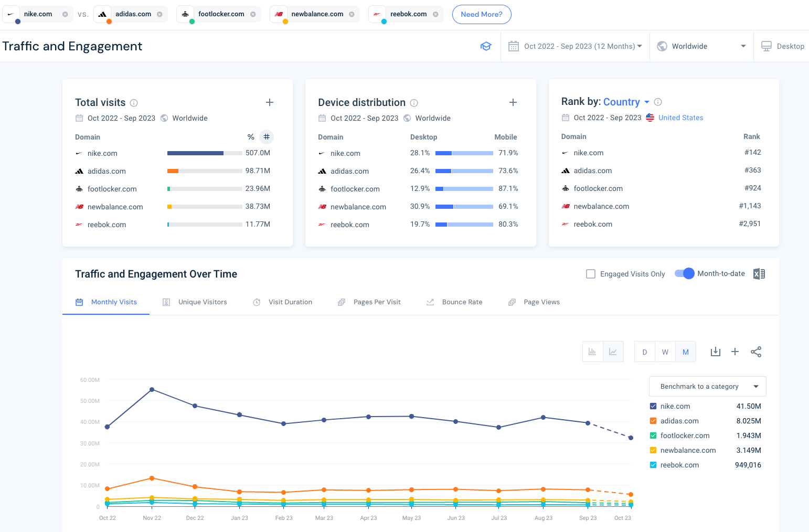The height and width of the screenshot is (532, 809).
Task: Add chart to dashboard with plus icon
Action: tap(735, 352)
